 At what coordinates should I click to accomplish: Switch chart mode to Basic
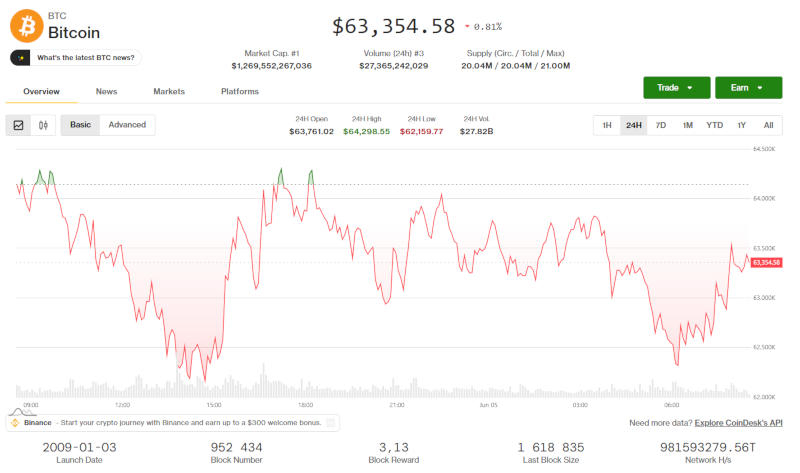coord(81,125)
